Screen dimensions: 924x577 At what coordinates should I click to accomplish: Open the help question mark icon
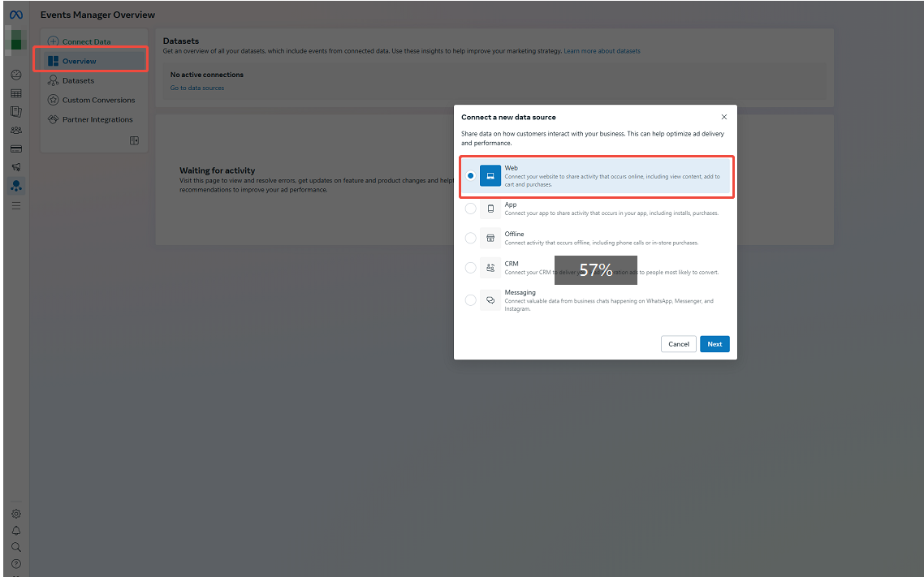click(16, 563)
